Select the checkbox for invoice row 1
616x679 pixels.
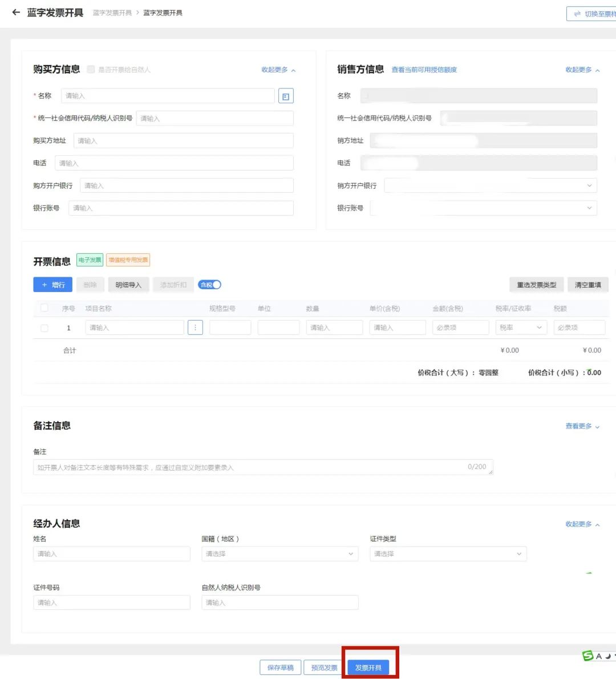coord(44,327)
